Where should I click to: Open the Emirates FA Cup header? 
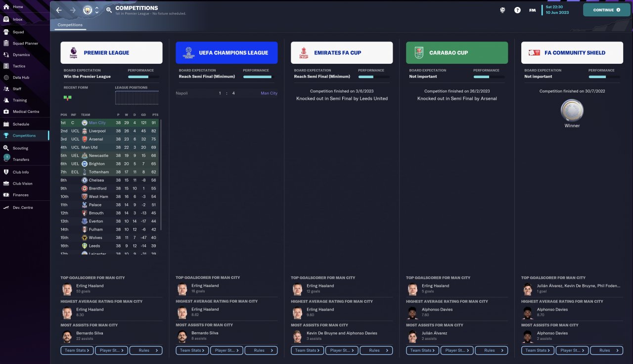pos(342,52)
